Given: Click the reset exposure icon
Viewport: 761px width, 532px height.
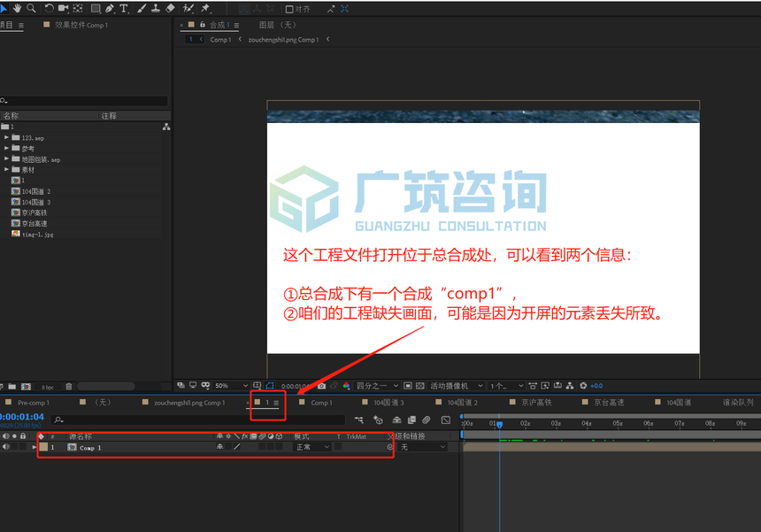Looking at the screenshot, I should [x=583, y=386].
